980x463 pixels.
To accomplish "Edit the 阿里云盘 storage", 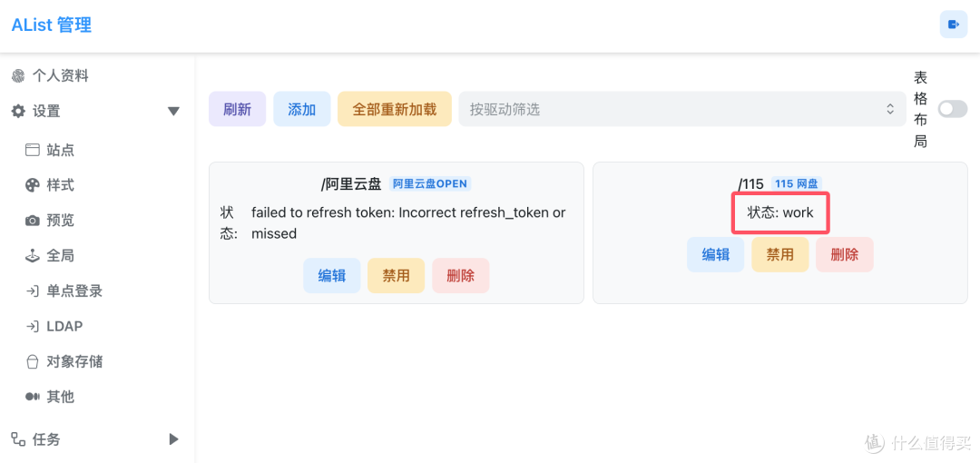I will pos(332,275).
